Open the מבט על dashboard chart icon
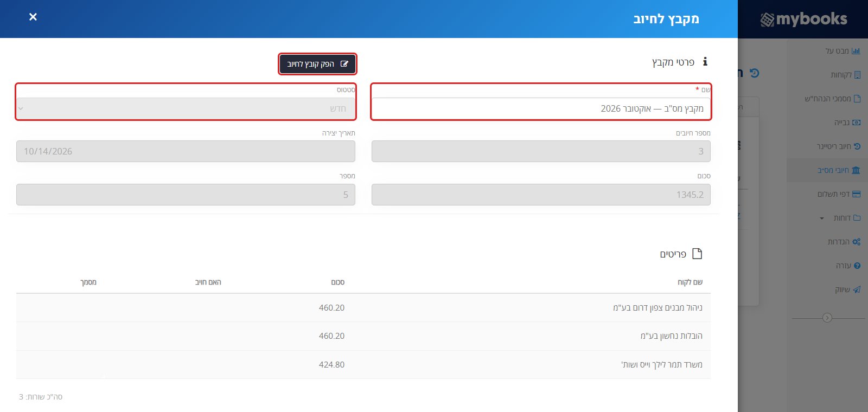 [x=856, y=51]
